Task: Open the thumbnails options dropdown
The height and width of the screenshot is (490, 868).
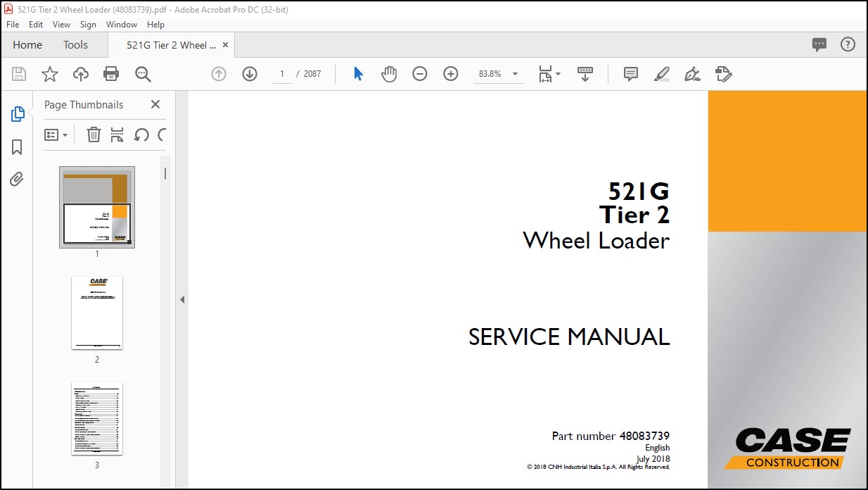Action: (56, 134)
